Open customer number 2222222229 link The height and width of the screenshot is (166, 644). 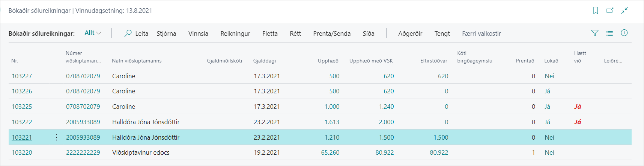tap(83, 152)
